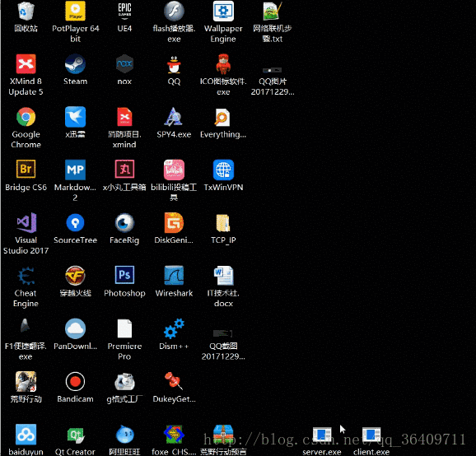The width and height of the screenshot is (476, 456).
Task: Launch Wireshark
Action: [x=174, y=276]
